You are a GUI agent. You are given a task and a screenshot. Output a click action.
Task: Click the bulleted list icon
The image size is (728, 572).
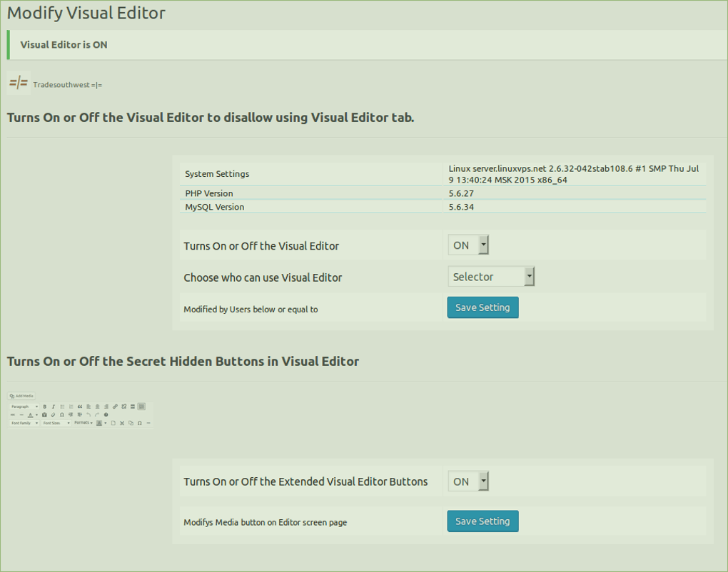click(62, 407)
